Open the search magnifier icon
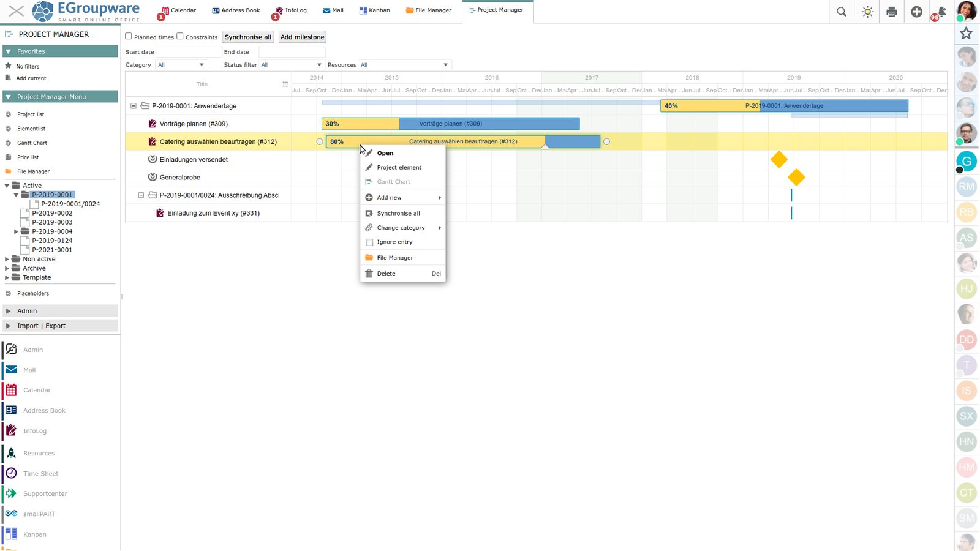This screenshot has height=551, width=980. point(842,12)
